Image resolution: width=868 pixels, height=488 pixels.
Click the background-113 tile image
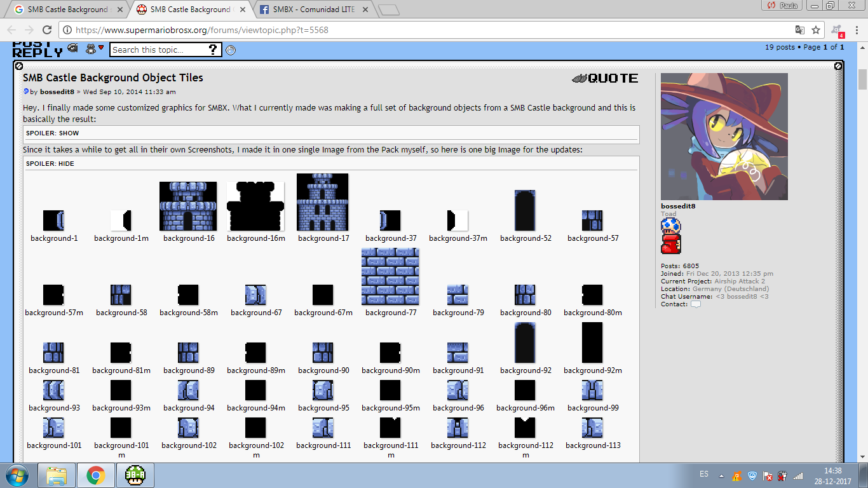tap(592, 428)
